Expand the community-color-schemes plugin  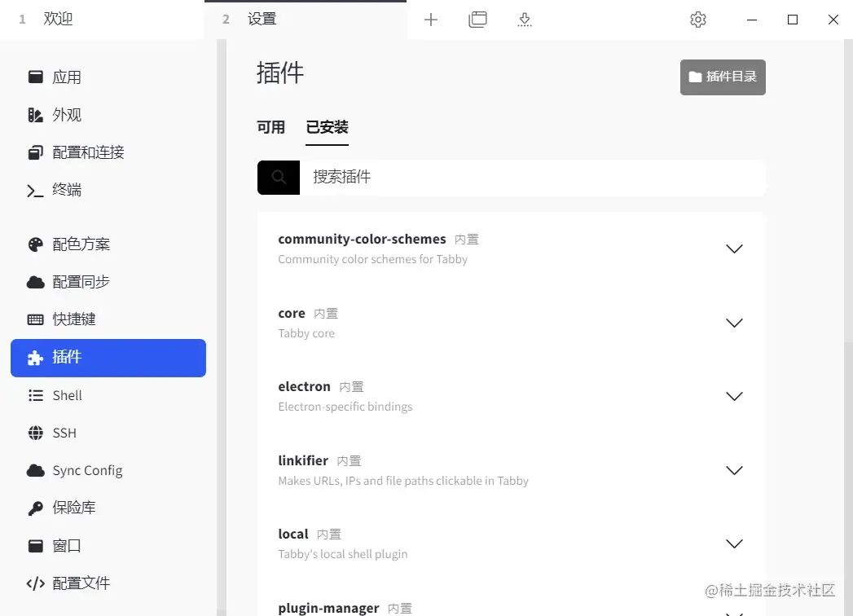(x=734, y=249)
